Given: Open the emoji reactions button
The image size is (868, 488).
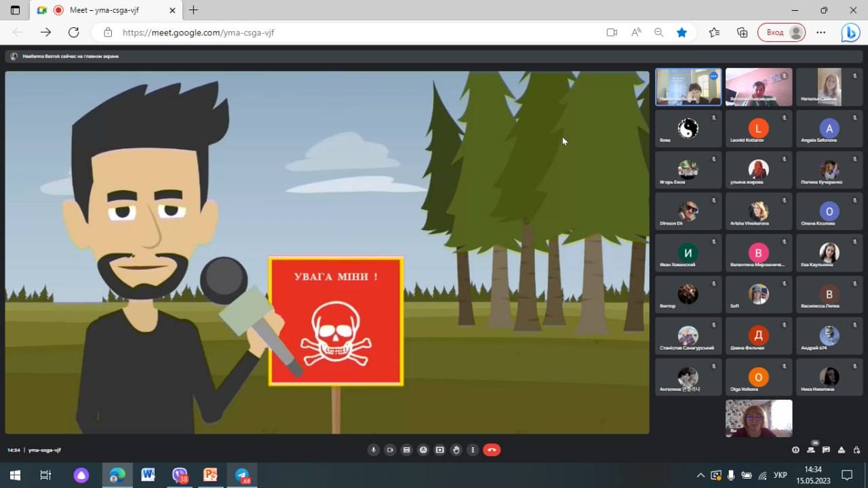Looking at the screenshot, I should (423, 450).
